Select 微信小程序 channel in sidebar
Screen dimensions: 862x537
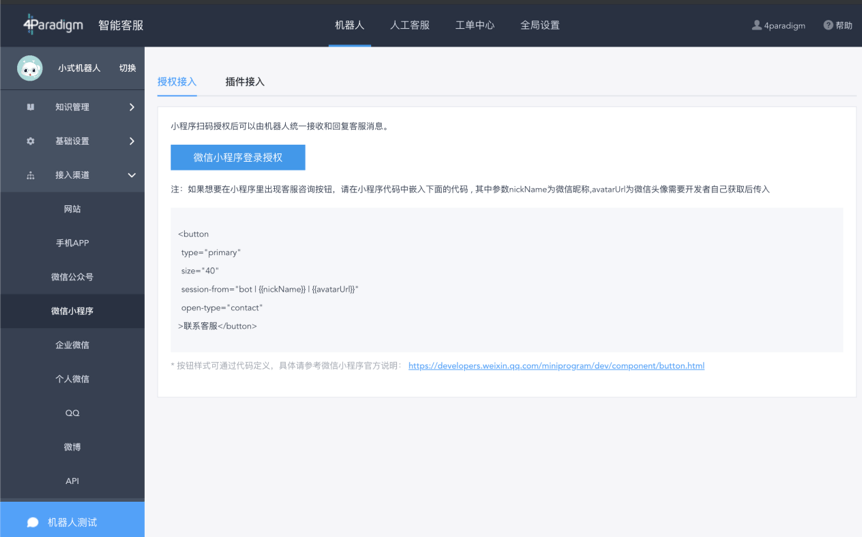point(72,311)
